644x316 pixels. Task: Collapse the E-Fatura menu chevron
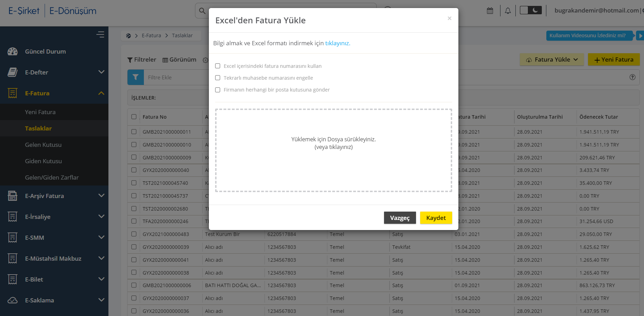[x=101, y=93]
